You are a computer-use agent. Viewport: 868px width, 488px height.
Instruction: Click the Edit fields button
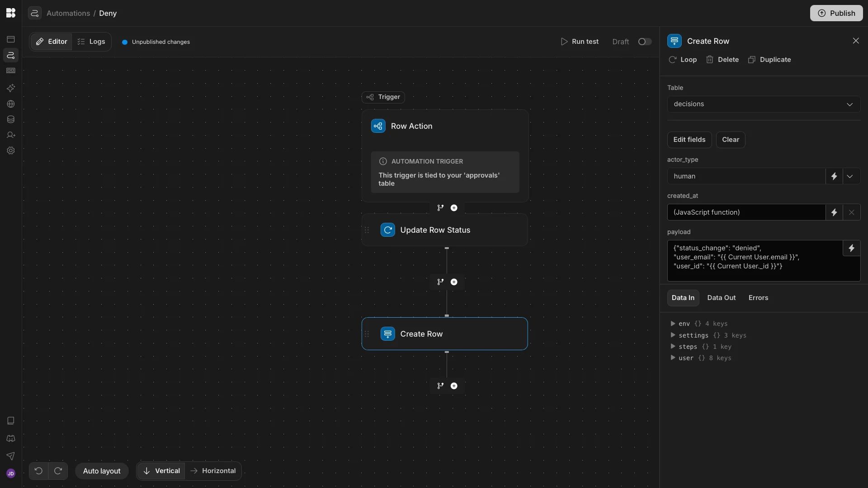click(x=689, y=140)
